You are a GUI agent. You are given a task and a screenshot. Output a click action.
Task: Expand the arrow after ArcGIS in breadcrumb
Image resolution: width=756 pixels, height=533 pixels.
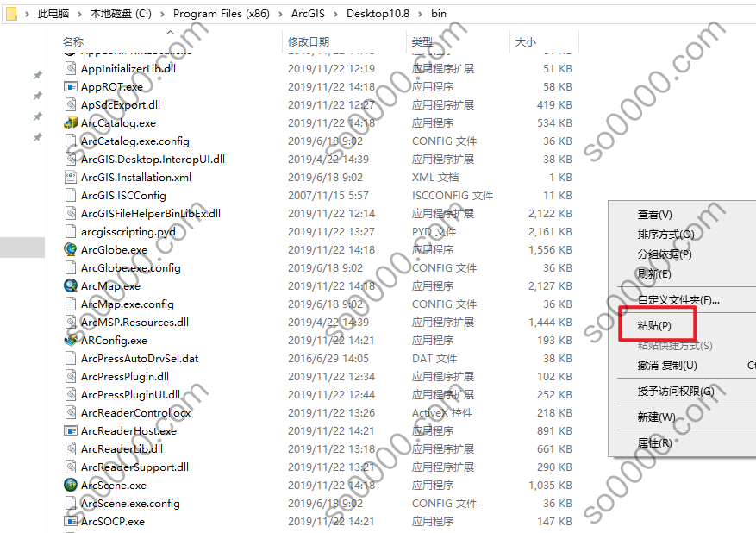coord(335,14)
